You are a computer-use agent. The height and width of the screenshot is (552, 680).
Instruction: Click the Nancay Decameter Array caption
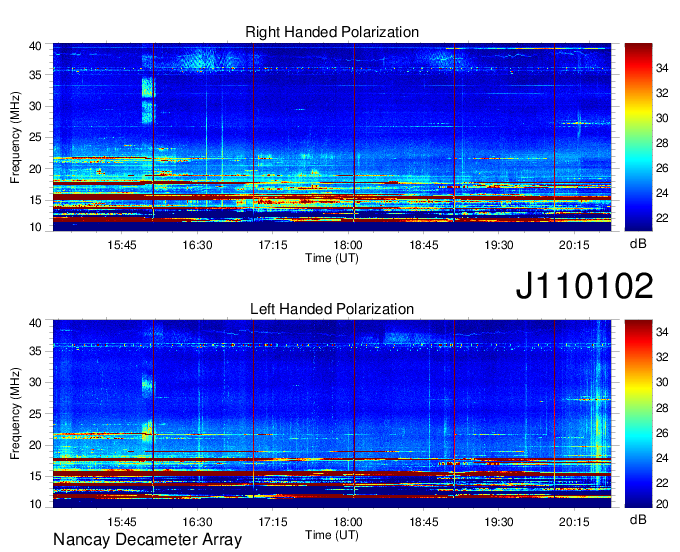[147, 539]
